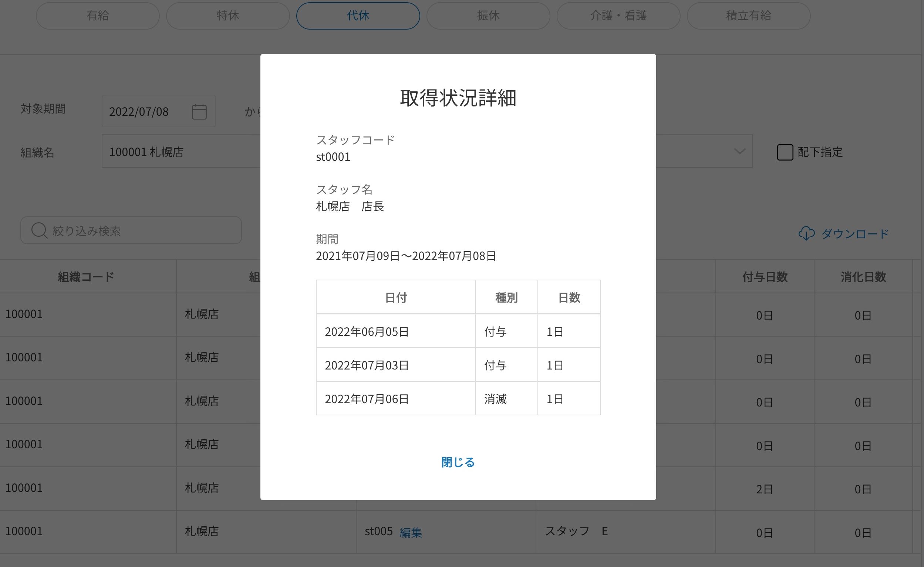Open the 振休 tab
The height and width of the screenshot is (567, 924).
coord(488,16)
